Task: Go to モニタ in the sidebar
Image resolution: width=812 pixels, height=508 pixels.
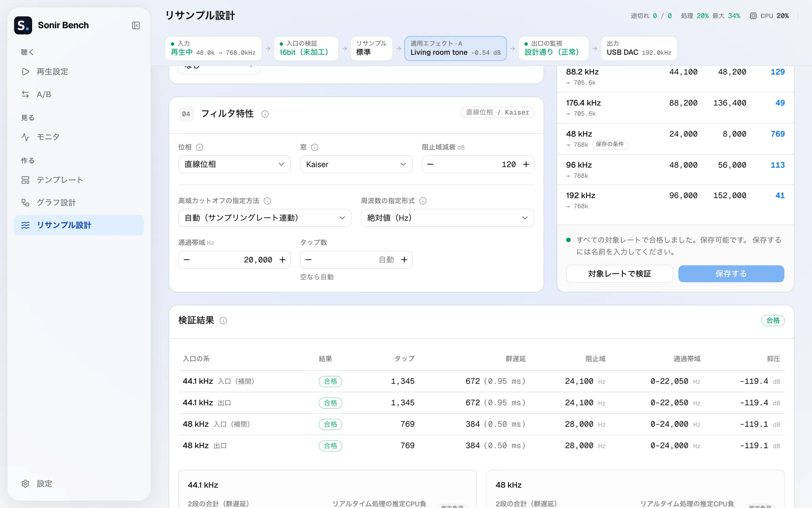Action: [79, 137]
